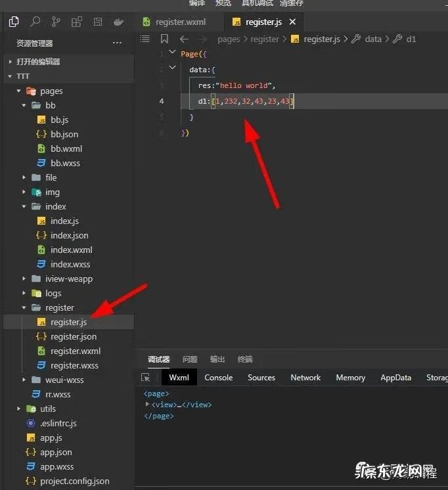Open the explorer more actions ellipsis

(x=117, y=43)
